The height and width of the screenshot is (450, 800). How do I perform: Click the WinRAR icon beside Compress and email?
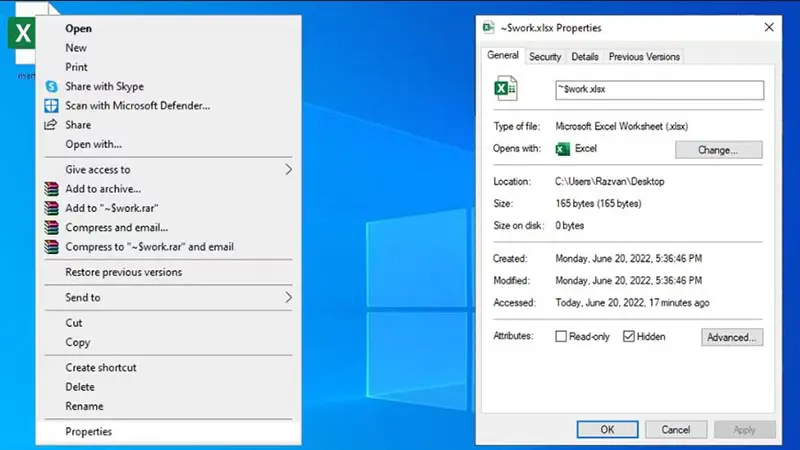click(x=52, y=228)
